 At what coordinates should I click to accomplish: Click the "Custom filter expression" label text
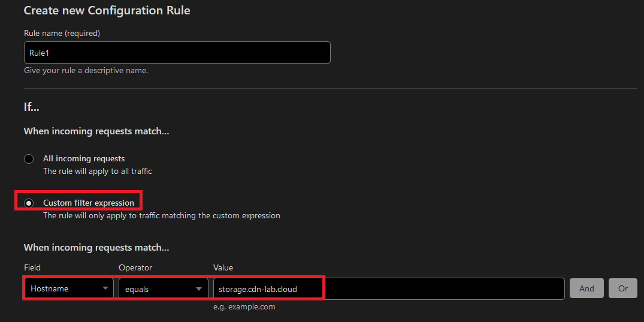[x=89, y=203]
